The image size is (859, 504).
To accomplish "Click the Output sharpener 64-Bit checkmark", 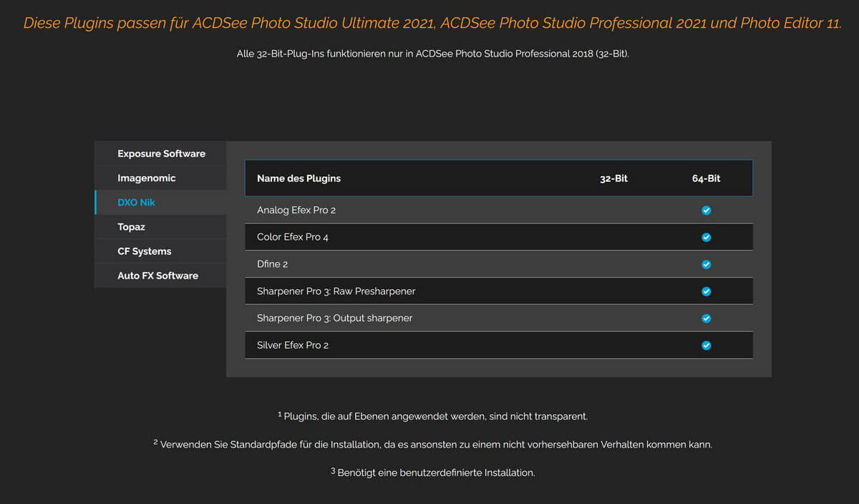I will (707, 319).
